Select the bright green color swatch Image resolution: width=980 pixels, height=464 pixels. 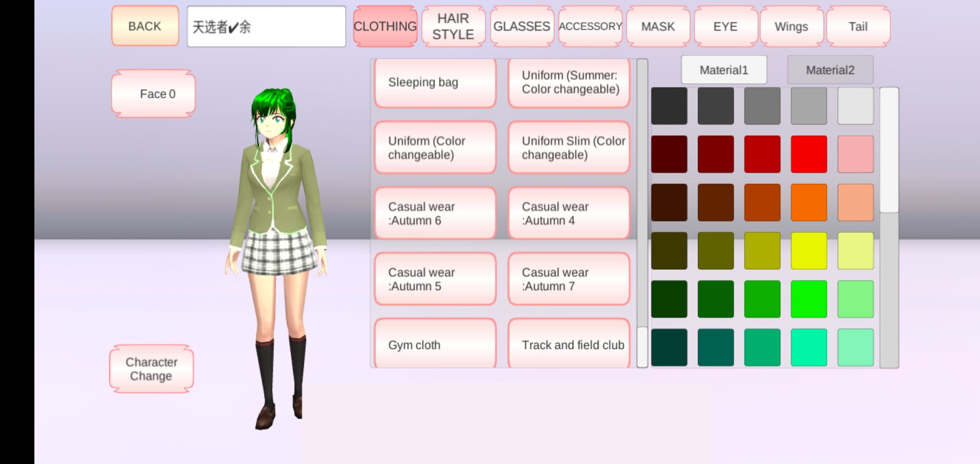[808, 299]
